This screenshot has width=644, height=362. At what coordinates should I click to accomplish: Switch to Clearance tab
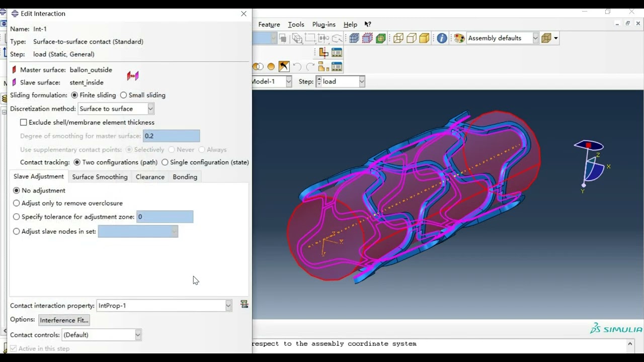150,177
